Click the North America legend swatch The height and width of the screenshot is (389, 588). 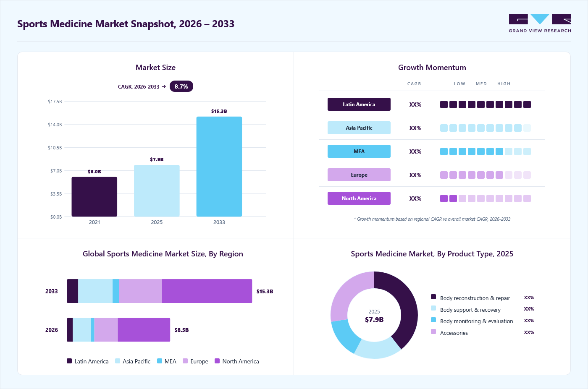point(217,361)
